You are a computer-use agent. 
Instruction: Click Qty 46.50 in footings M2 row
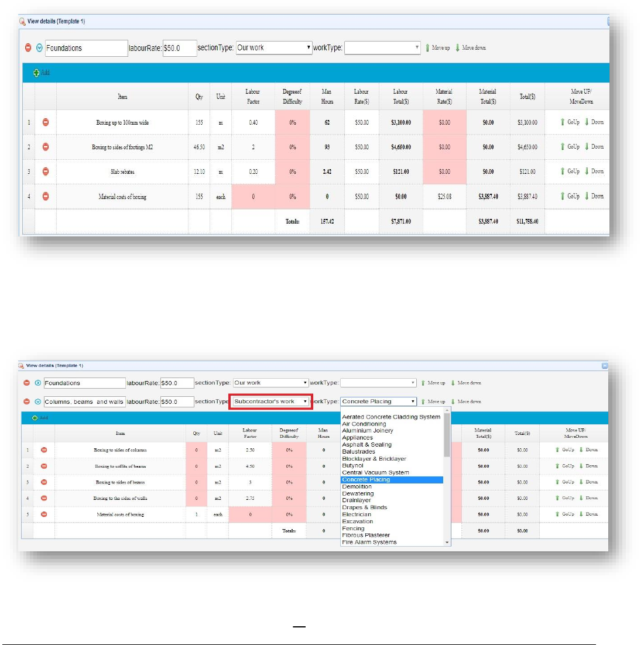point(199,147)
